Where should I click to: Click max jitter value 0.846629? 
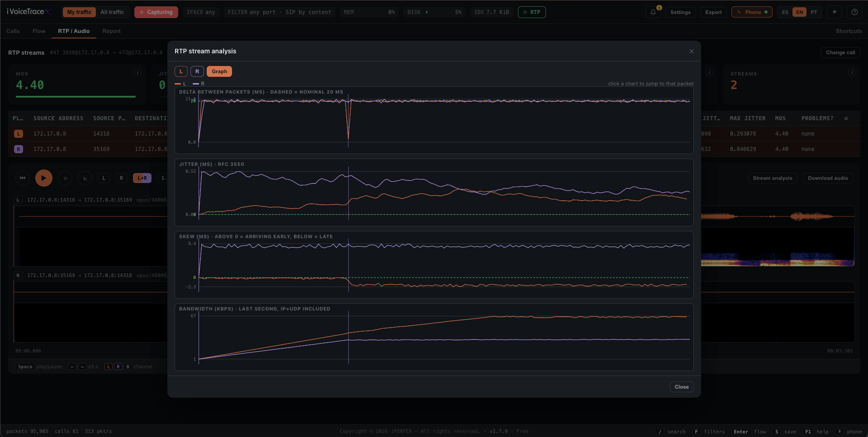point(743,149)
